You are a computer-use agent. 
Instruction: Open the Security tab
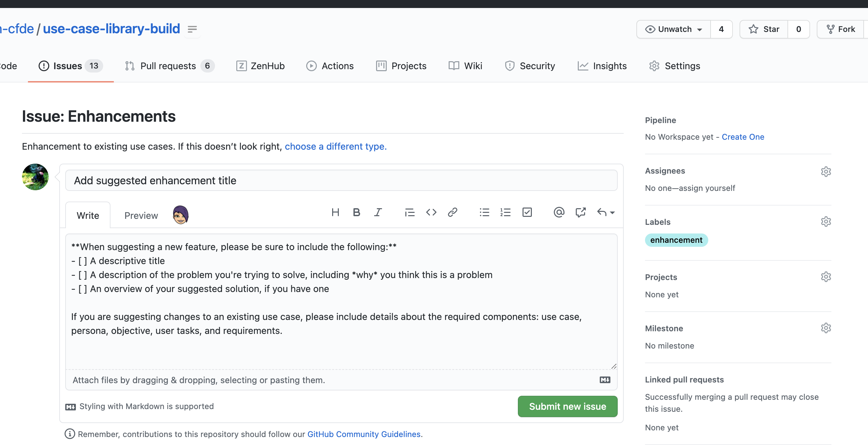point(530,66)
